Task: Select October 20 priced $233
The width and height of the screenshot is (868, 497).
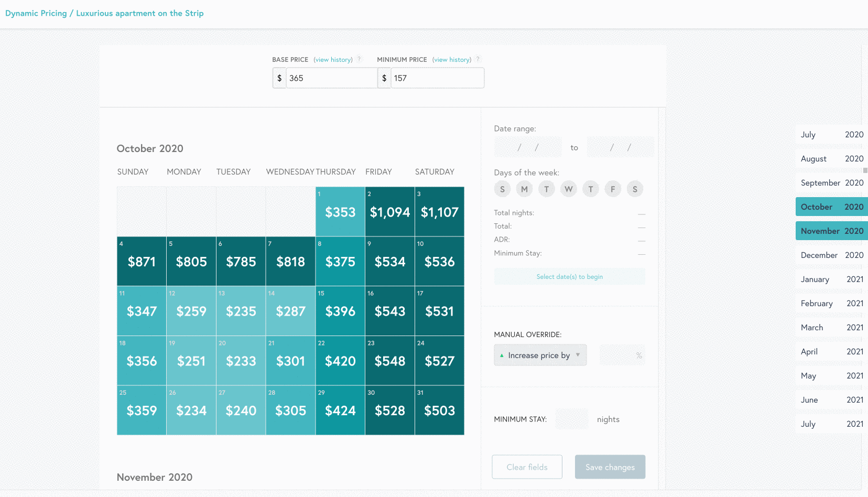Action: pos(241,361)
